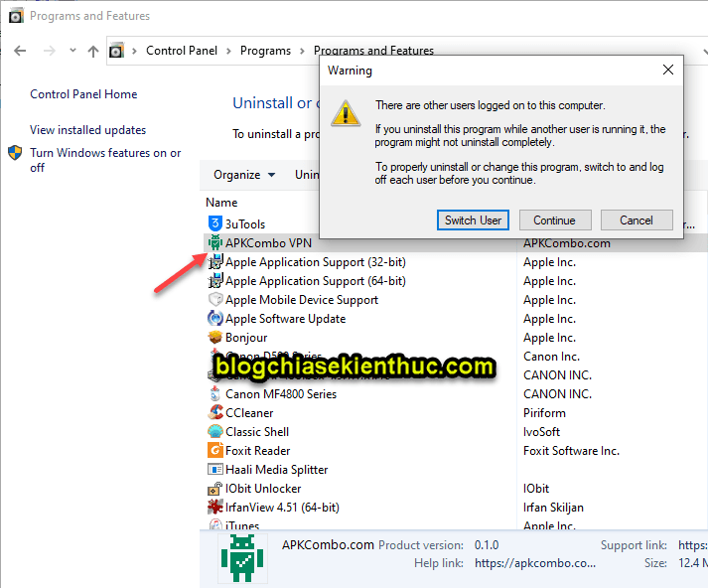Select Apple Mobile Device Support name
708x588 pixels.
point(302,300)
